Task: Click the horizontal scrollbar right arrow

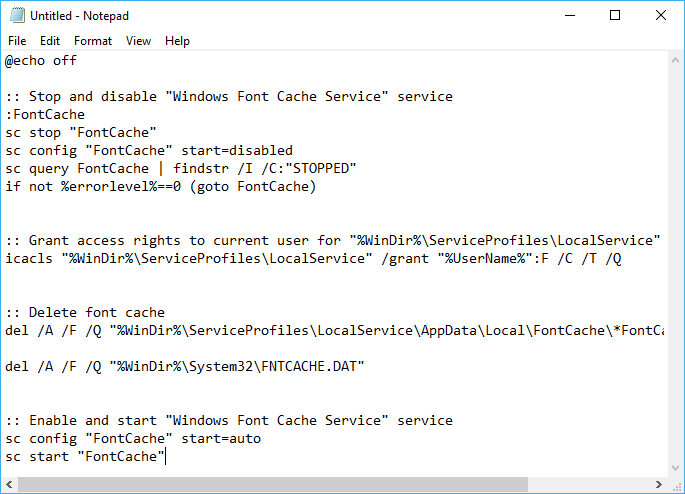Action: [659, 484]
